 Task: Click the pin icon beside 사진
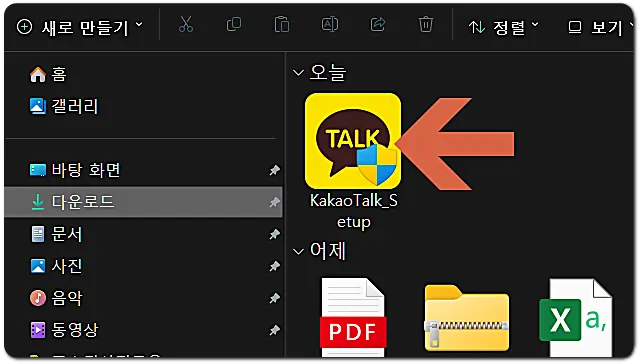click(275, 266)
